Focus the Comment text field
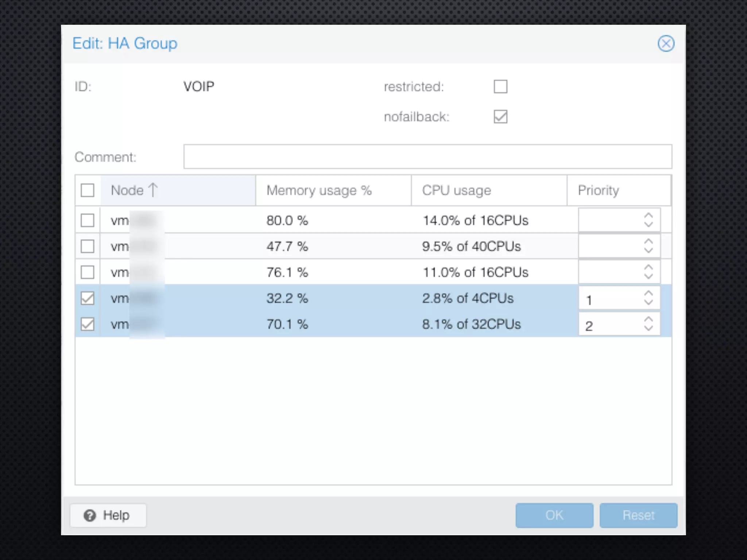The height and width of the screenshot is (560, 747). [427, 157]
